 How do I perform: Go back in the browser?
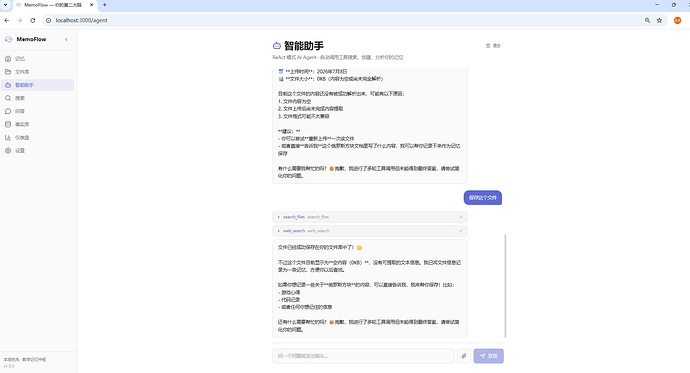tap(7, 20)
